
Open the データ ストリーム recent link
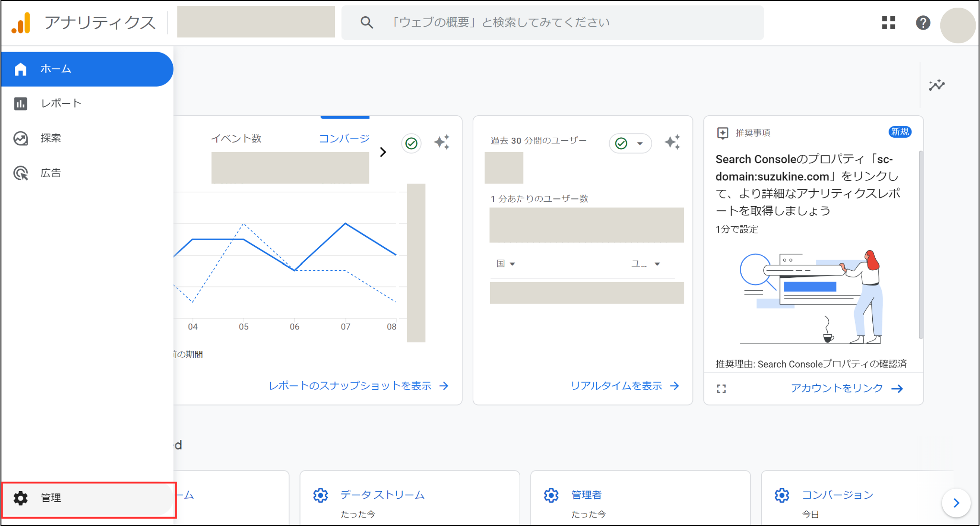pyautogui.click(x=382, y=495)
